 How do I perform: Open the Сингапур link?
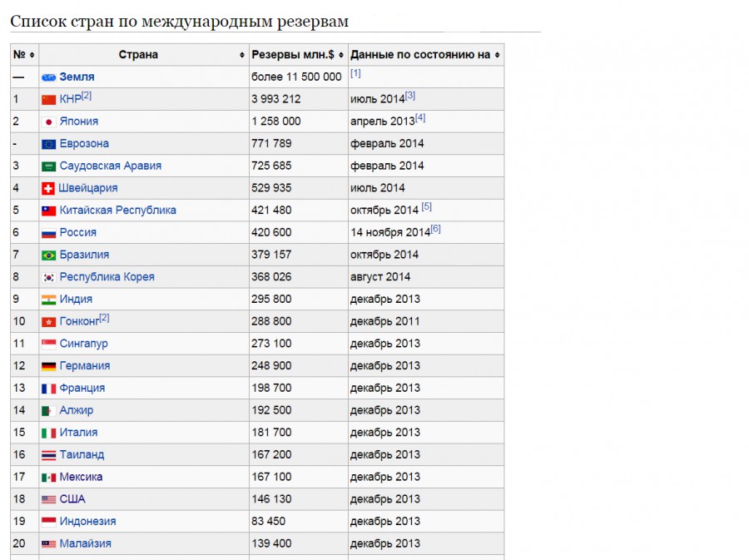[83, 344]
